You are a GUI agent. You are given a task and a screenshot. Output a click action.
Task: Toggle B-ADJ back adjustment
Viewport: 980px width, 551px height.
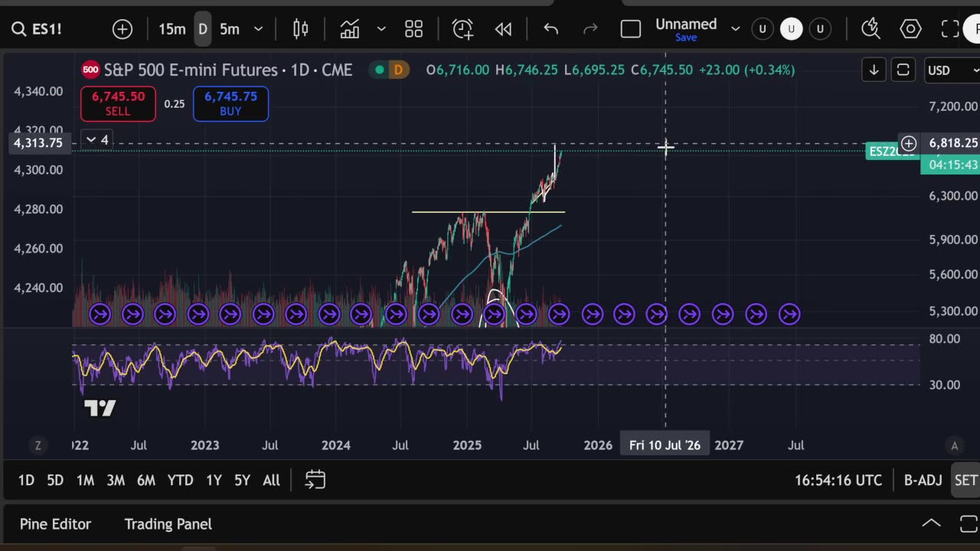click(x=923, y=480)
